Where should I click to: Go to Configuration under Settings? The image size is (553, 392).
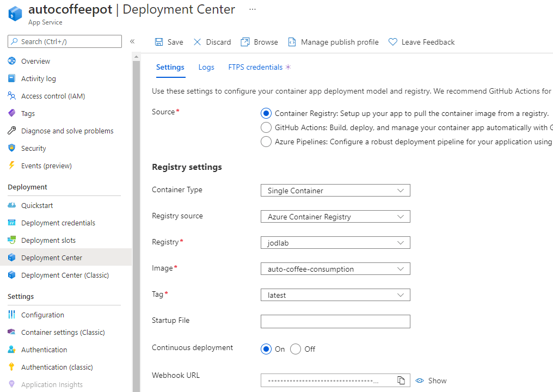42,315
